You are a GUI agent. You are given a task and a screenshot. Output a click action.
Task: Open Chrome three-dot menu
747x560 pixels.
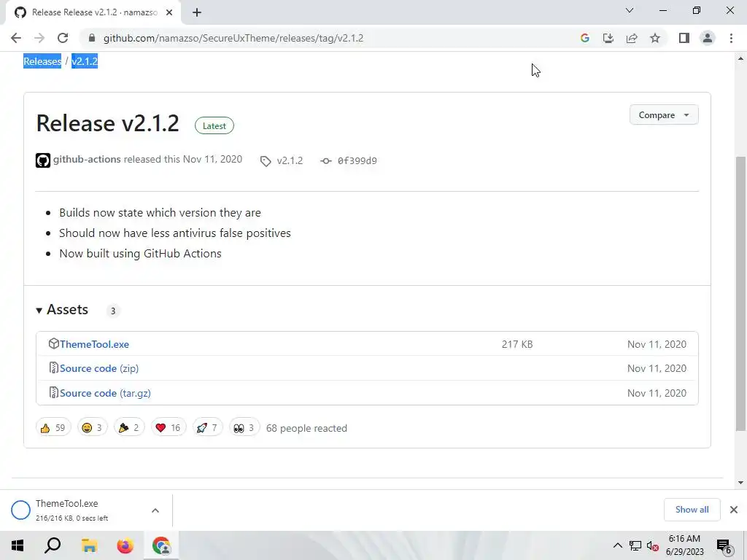pyautogui.click(x=731, y=38)
